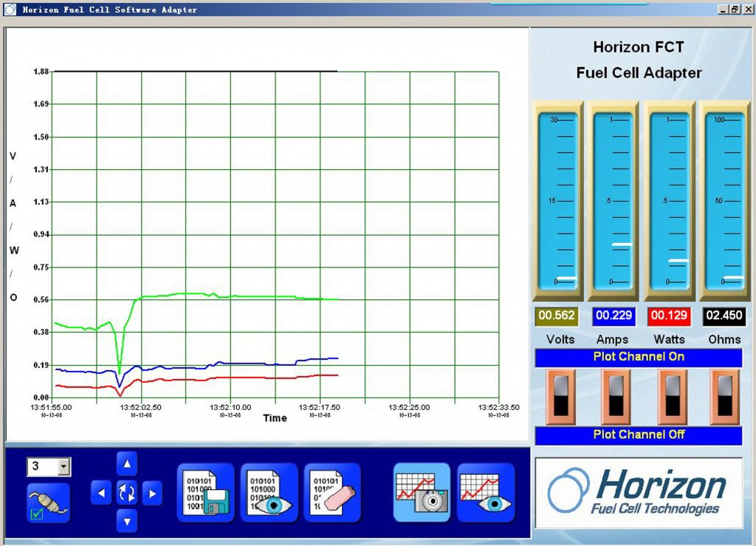This screenshot has width=756, height=546.
Task: Click the up arrow pan button
Action: point(127,464)
